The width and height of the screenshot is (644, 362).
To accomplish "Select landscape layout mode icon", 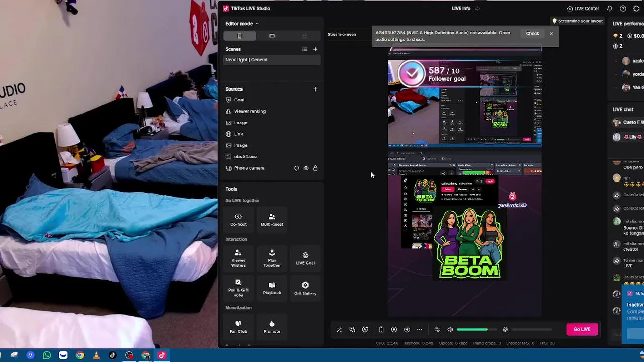I will click(272, 36).
